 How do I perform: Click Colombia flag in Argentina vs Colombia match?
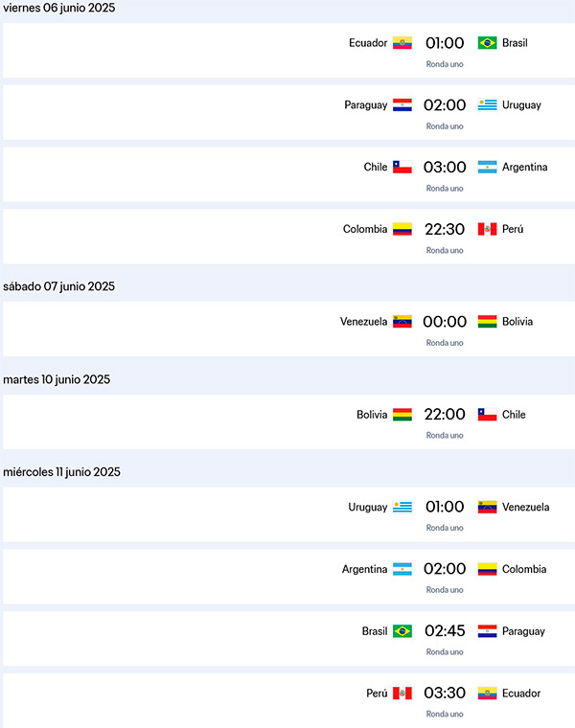487,569
